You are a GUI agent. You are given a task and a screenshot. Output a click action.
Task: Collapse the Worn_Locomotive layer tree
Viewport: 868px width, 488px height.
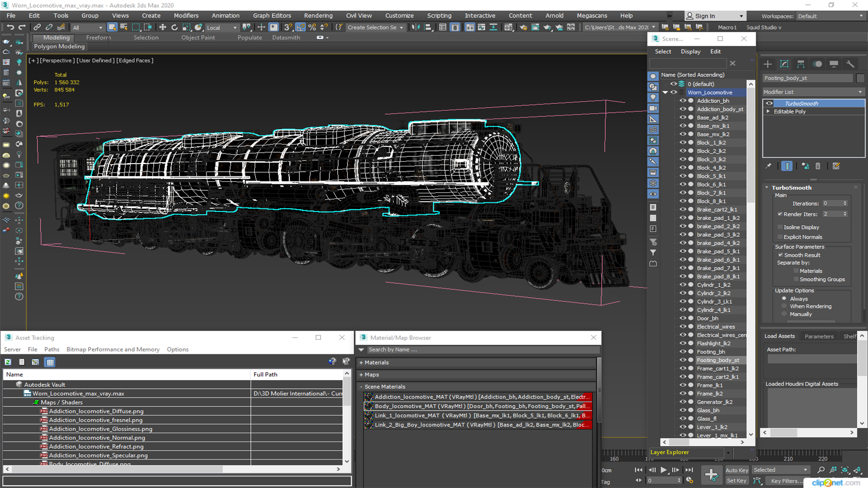click(x=665, y=92)
